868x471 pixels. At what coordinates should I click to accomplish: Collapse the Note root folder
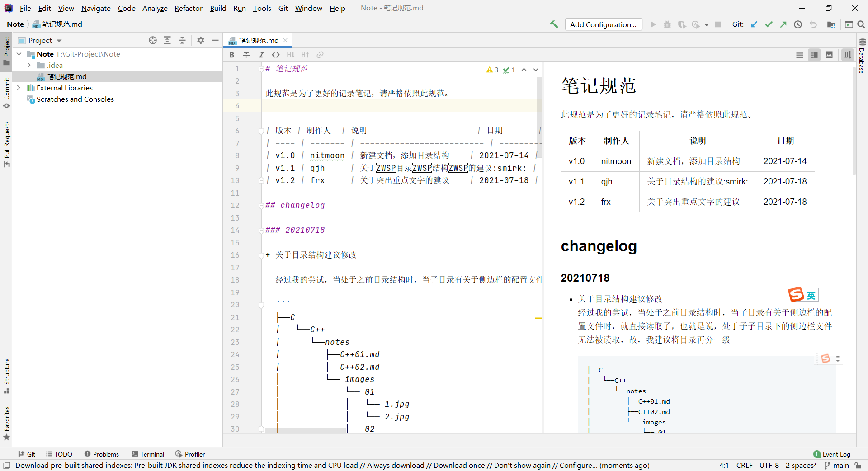(x=19, y=54)
